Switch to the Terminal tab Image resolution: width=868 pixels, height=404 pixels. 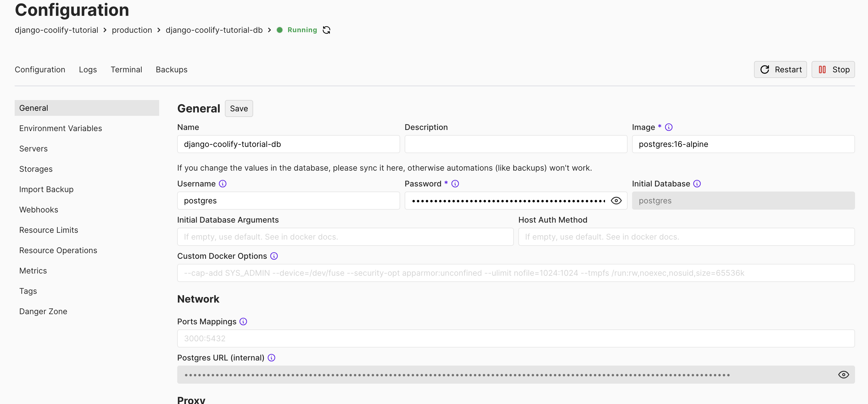pyautogui.click(x=126, y=69)
